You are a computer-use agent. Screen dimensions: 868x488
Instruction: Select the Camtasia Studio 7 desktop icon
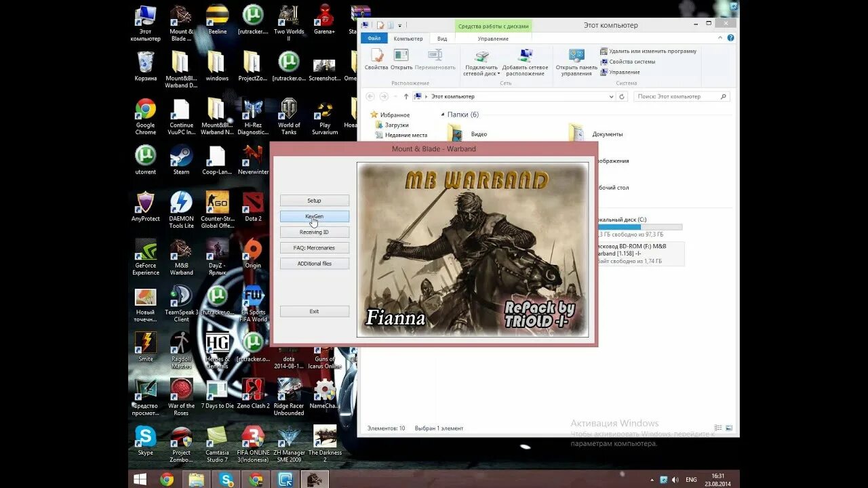(217, 444)
